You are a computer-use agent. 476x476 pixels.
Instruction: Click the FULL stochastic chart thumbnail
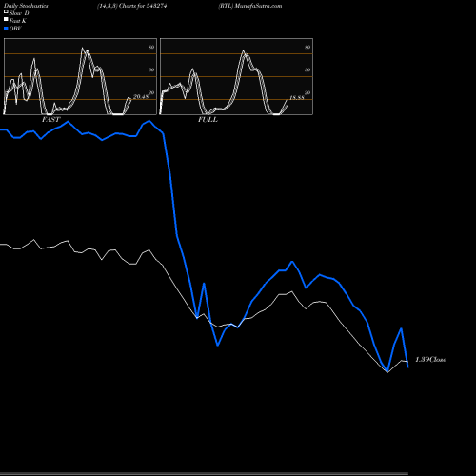[236, 76]
